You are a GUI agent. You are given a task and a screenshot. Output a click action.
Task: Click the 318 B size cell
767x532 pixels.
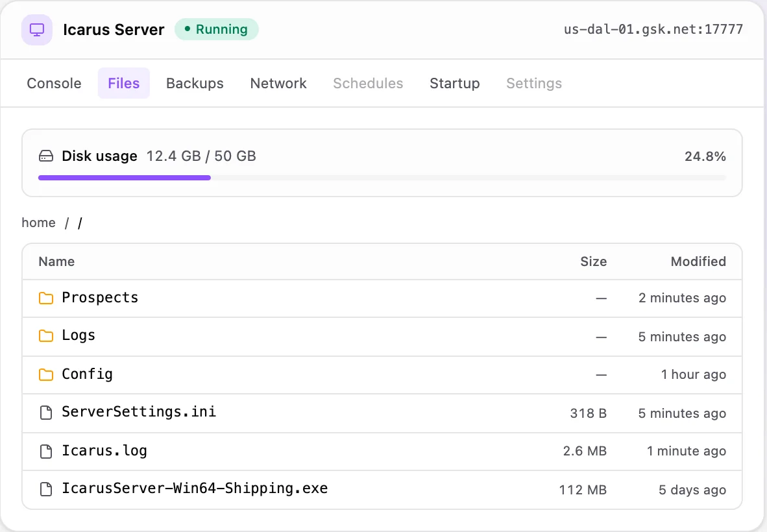588,414
